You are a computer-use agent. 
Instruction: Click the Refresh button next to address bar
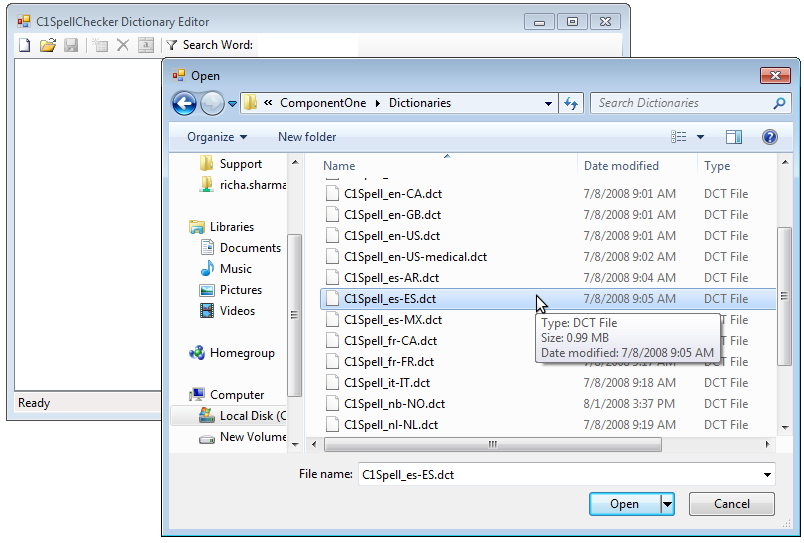tap(571, 104)
